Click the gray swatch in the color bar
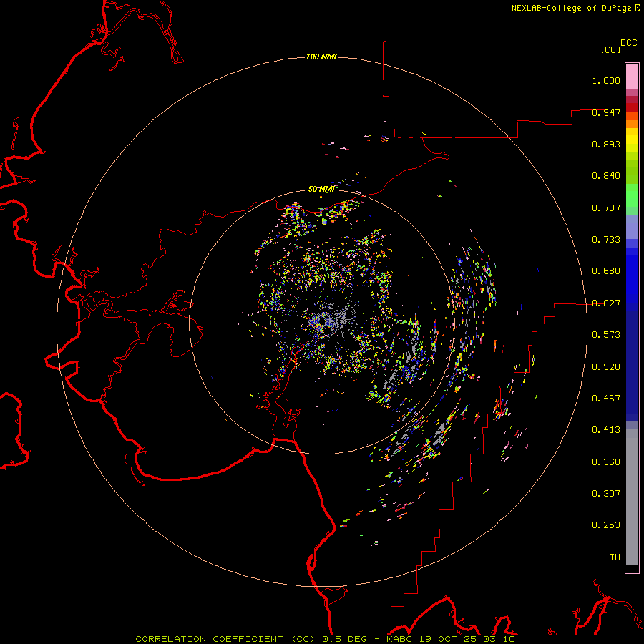Image resolution: width=644 pixels, height=644 pixels. tap(632, 497)
